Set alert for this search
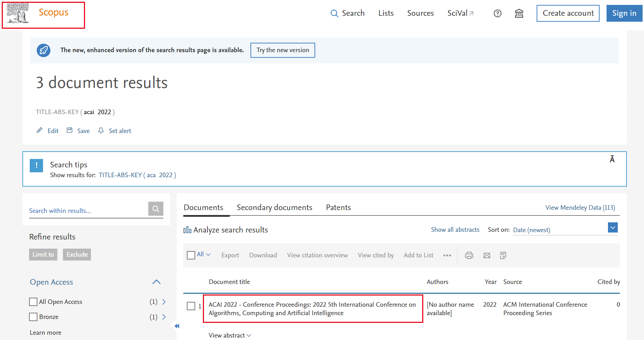644x340 pixels. [x=115, y=131]
